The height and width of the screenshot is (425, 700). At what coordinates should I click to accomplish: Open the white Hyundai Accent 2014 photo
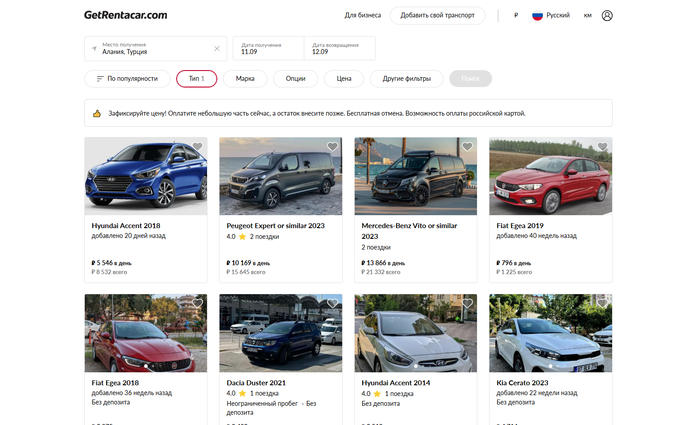[416, 333]
